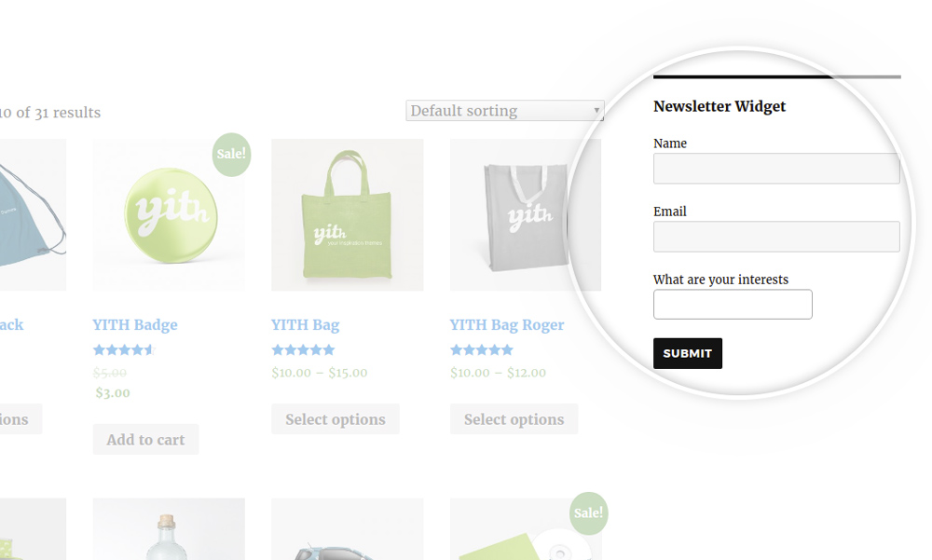Screen dimensions: 932x560
Task: Click the Name input field
Action: [776, 169]
